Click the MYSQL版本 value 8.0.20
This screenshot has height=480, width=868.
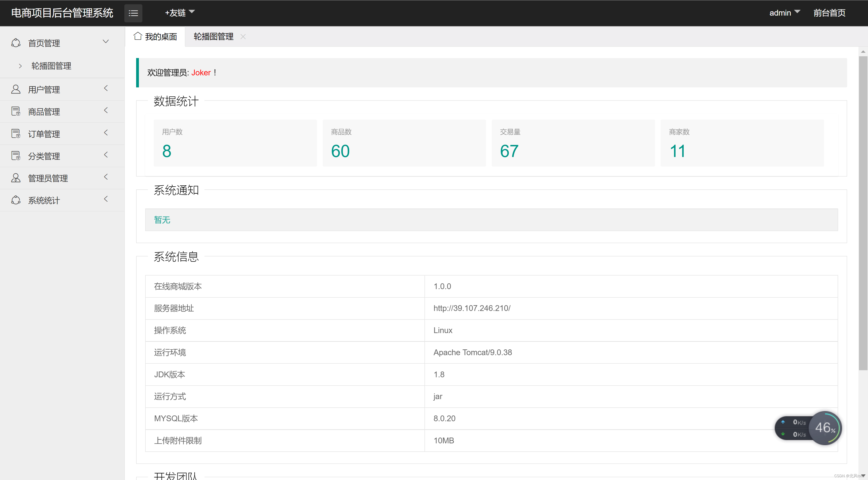coord(444,418)
